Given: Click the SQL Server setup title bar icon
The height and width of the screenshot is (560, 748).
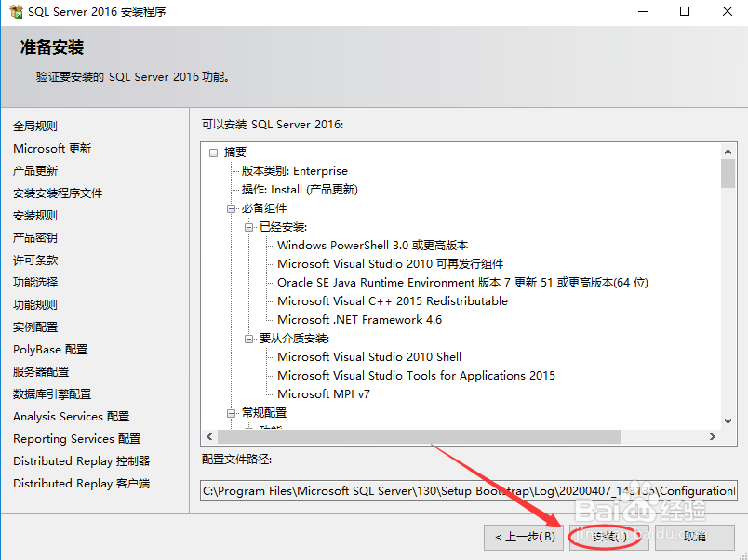Looking at the screenshot, I should coord(16,11).
